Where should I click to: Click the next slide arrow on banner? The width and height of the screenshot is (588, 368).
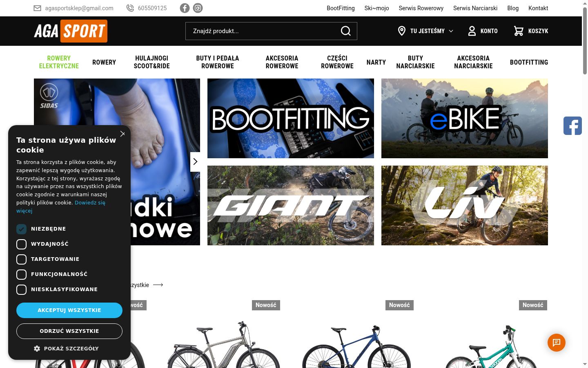(195, 162)
